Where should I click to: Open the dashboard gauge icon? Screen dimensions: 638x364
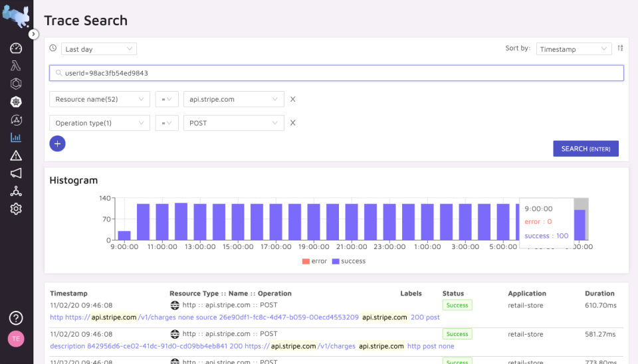[x=16, y=48]
